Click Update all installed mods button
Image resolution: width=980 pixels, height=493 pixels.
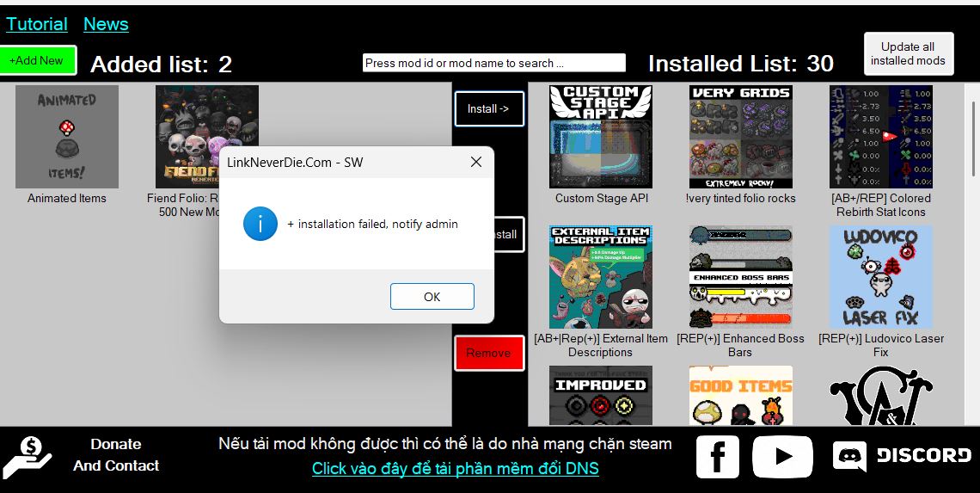(x=908, y=53)
